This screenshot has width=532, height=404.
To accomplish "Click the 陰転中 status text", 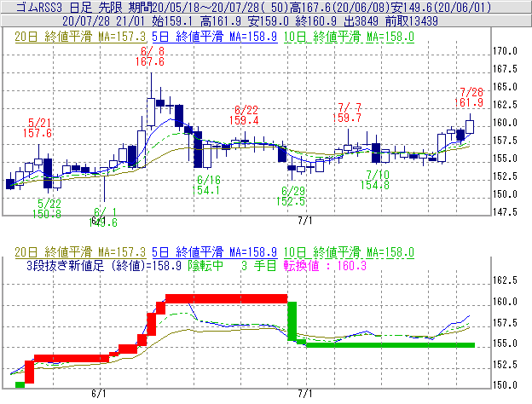I will click(205, 266).
